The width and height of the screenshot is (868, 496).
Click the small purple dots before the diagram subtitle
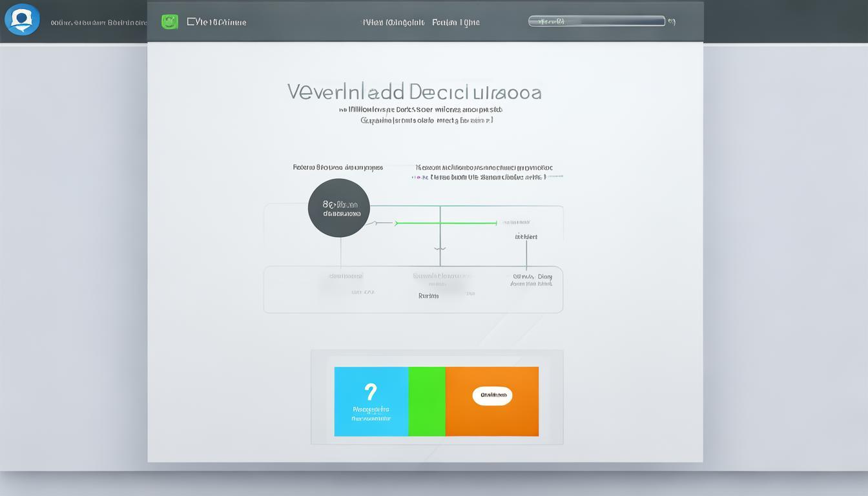[x=418, y=177]
